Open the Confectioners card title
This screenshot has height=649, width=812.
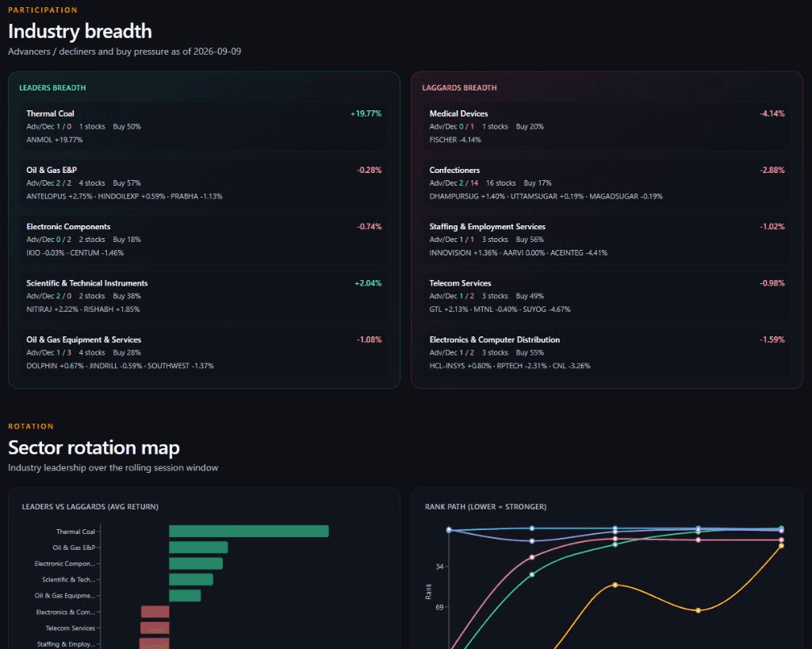click(454, 170)
